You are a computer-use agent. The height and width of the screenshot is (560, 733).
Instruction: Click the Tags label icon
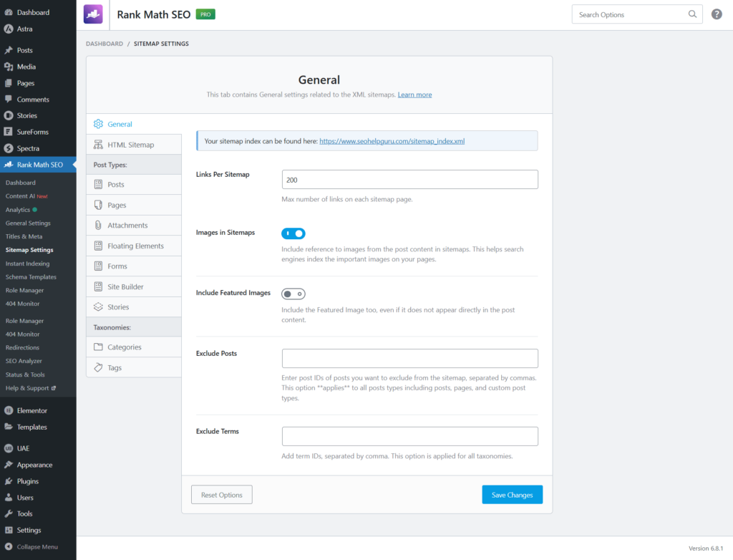pyautogui.click(x=98, y=367)
